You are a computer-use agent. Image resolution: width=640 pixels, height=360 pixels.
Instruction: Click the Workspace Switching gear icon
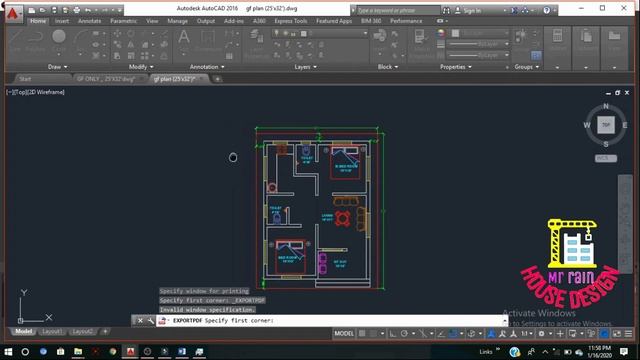pyautogui.click(x=542, y=334)
